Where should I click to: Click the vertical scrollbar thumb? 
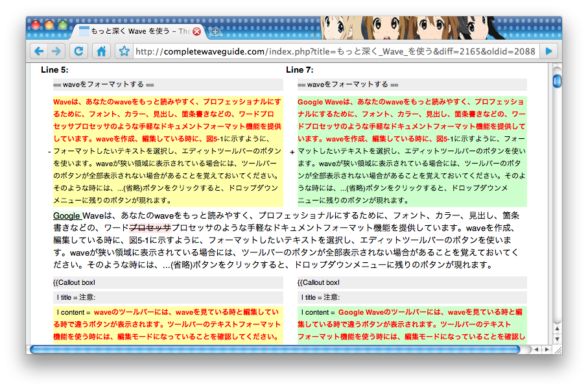point(557,81)
